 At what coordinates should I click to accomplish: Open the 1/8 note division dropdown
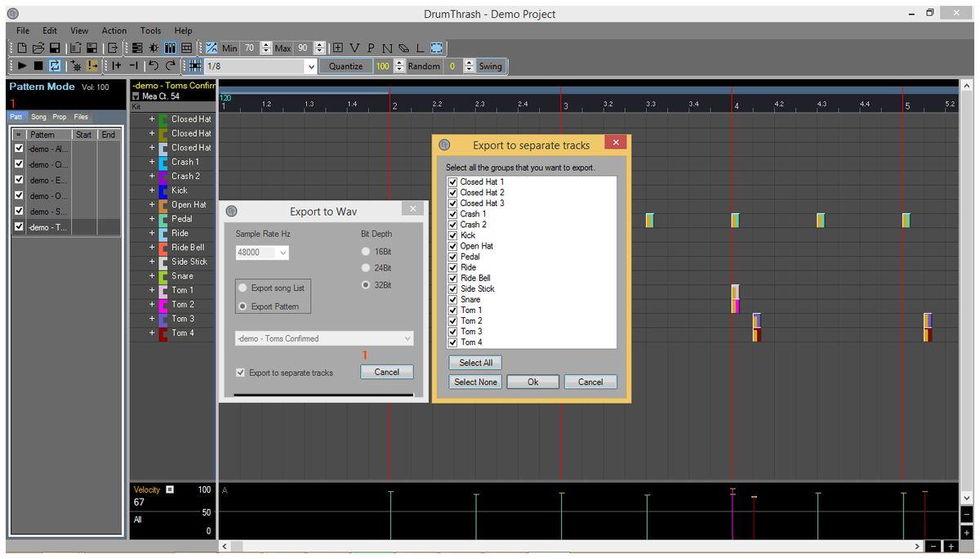tap(310, 66)
